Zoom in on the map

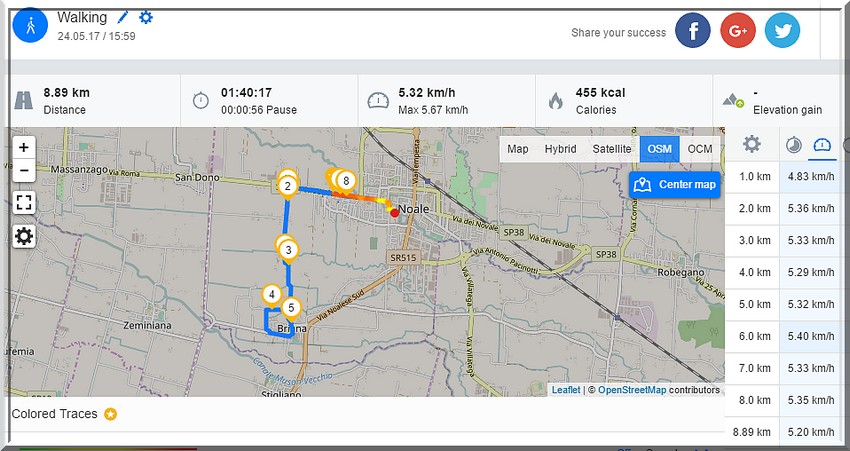[x=24, y=147]
